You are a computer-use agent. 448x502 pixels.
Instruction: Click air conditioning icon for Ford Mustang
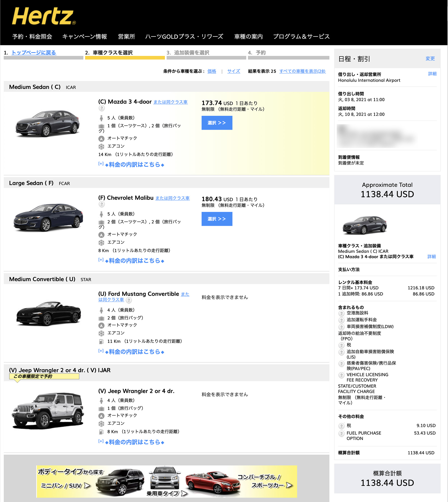[101, 333]
